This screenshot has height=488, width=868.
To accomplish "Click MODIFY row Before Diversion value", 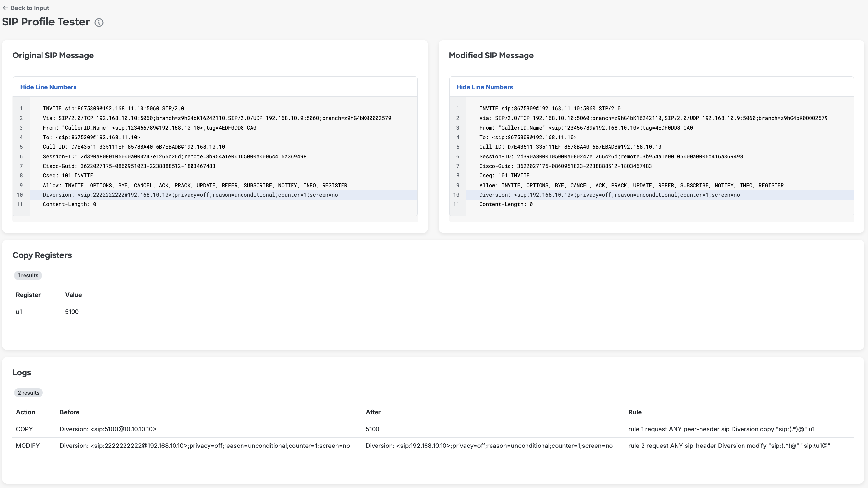I will click(x=205, y=446).
